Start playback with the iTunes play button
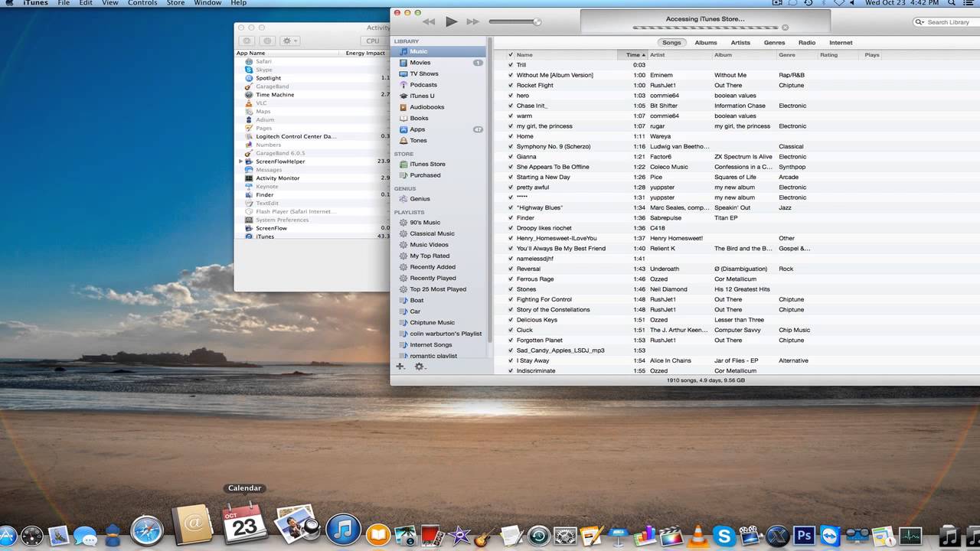The width and height of the screenshot is (980, 551). (x=451, y=21)
